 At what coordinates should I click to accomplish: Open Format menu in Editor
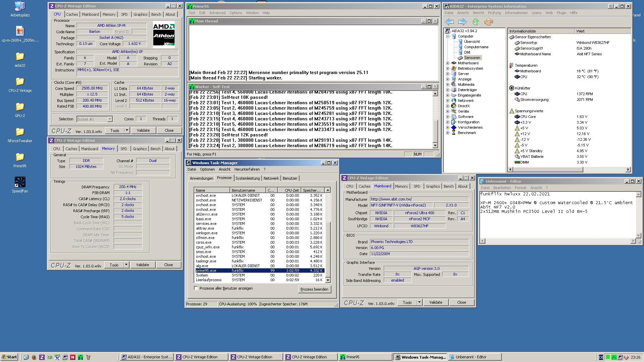pos(520,188)
